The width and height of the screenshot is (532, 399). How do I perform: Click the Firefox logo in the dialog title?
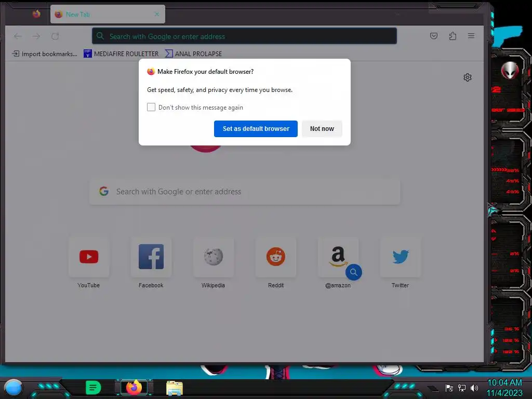pyautogui.click(x=151, y=72)
